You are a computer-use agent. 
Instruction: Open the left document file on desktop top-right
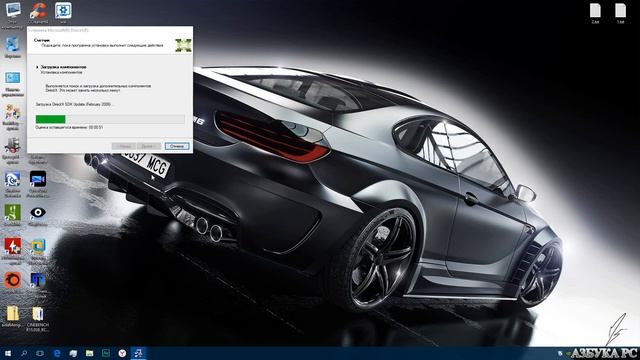point(595,11)
